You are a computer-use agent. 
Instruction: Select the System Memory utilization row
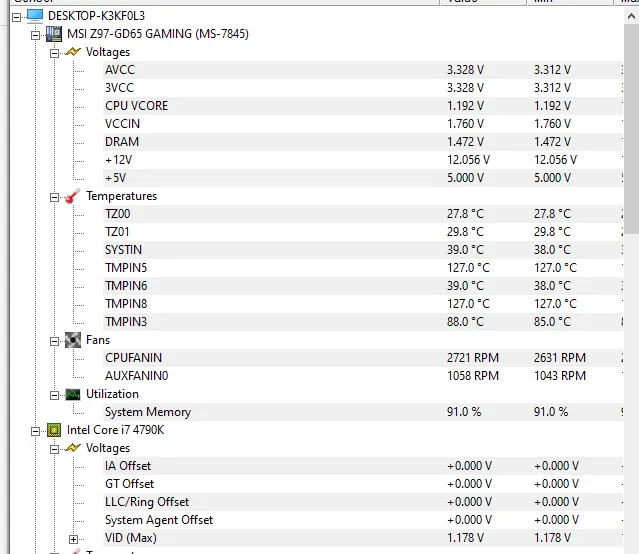point(363,412)
